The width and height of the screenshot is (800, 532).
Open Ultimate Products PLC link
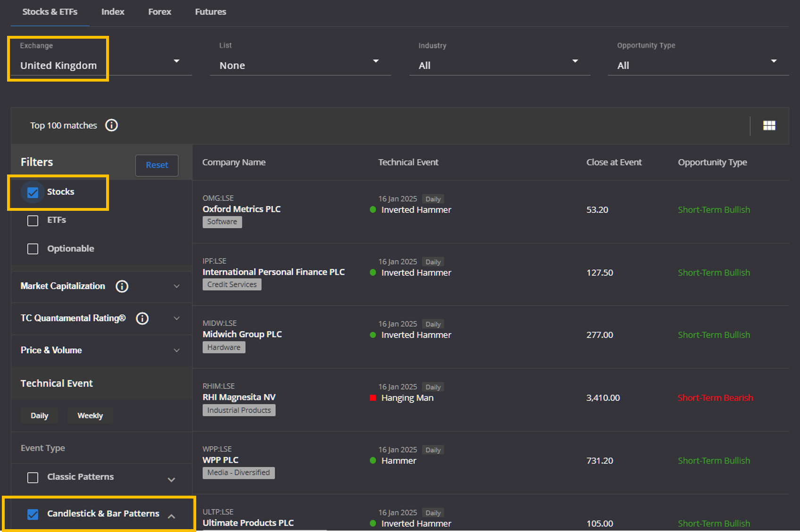248,523
